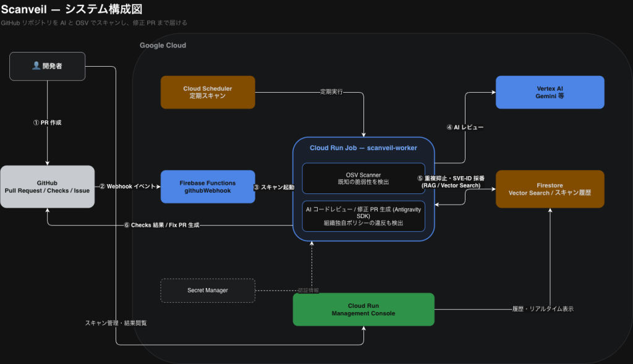The width and height of the screenshot is (633, 364).
Task: Click the Cloud Run Job scanveil-worker title
Action: (x=363, y=148)
